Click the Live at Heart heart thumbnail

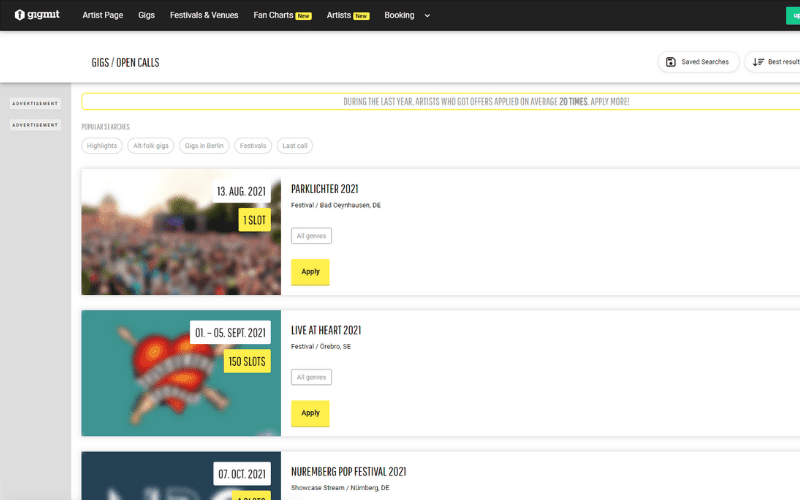pyautogui.click(x=181, y=373)
